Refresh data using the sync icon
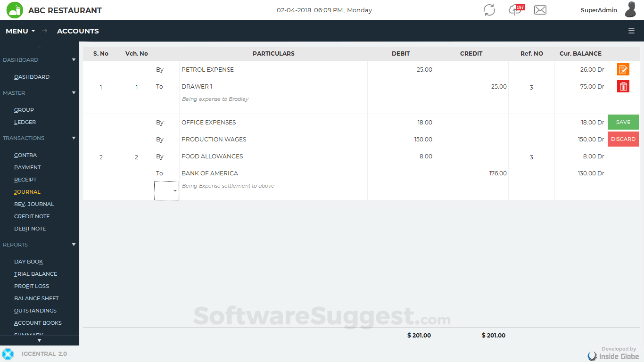Viewport: 644px width, 362px height. coord(489,10)
